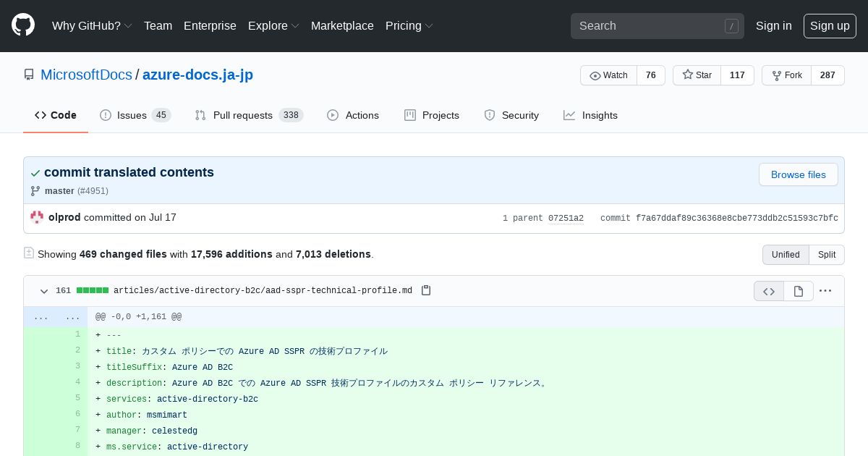This screenshot has height=456, width=868.
Task: Open parent commit 07251a2
Action: pyautogui.click(x=566, y=218)
